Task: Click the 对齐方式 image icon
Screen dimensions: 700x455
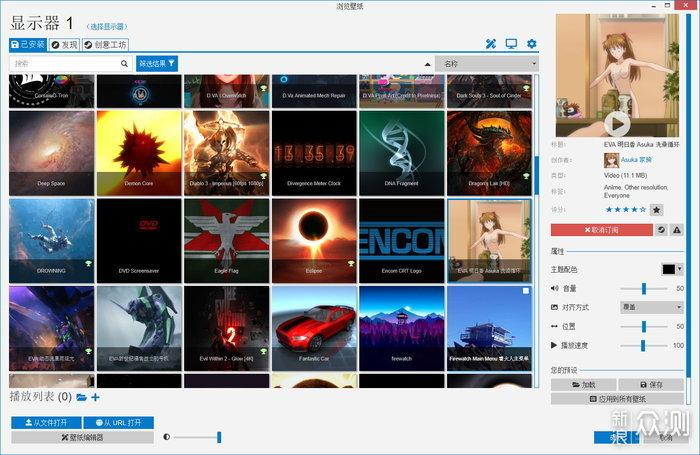Action: tap(554, 307)
